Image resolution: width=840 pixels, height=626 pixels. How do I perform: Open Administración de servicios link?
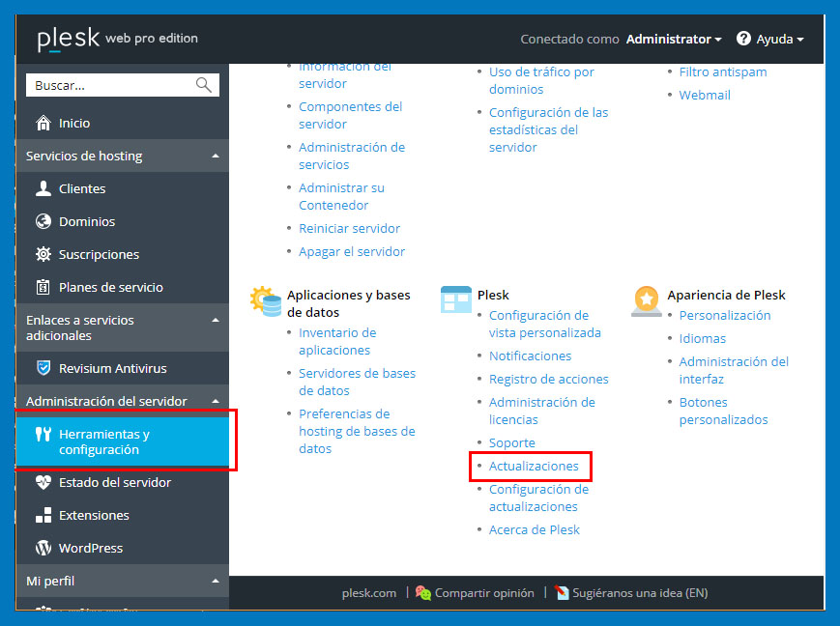coord(352,156)
